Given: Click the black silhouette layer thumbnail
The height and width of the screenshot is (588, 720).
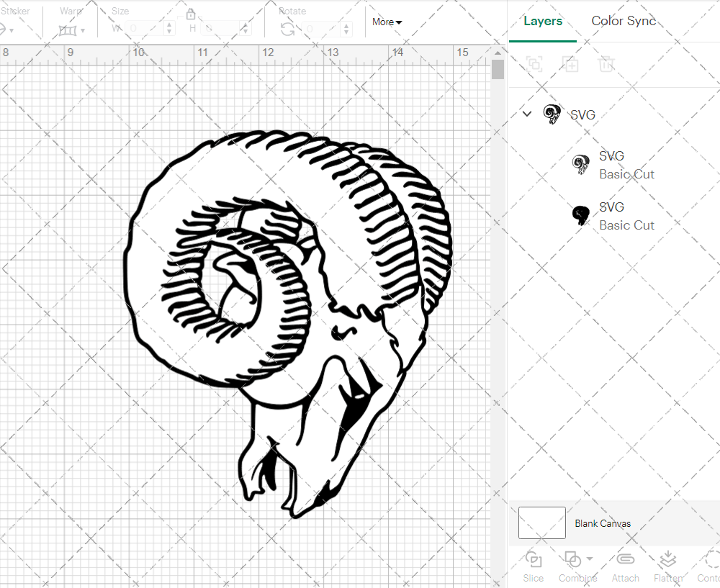Looking at the screenshot, I should coord(581,215).
